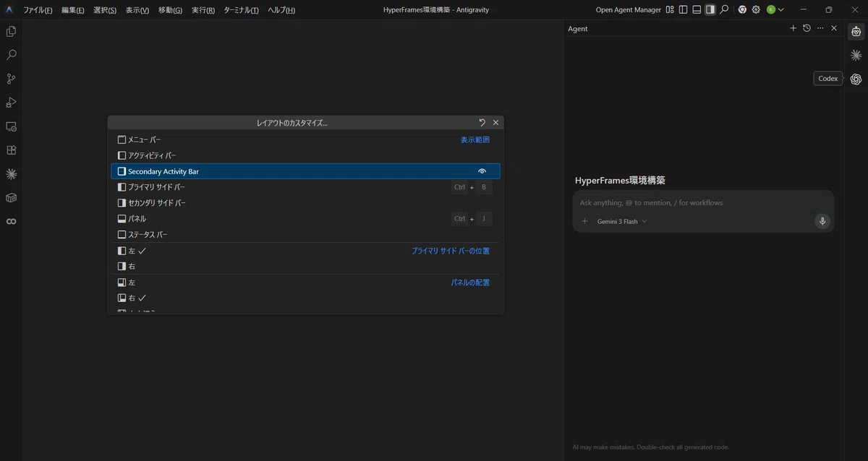Screen dimensions: 868x461
Task: Toggle the アクティビティ バー visibility row
Action: pyautogui.click(x=305, y=155)
